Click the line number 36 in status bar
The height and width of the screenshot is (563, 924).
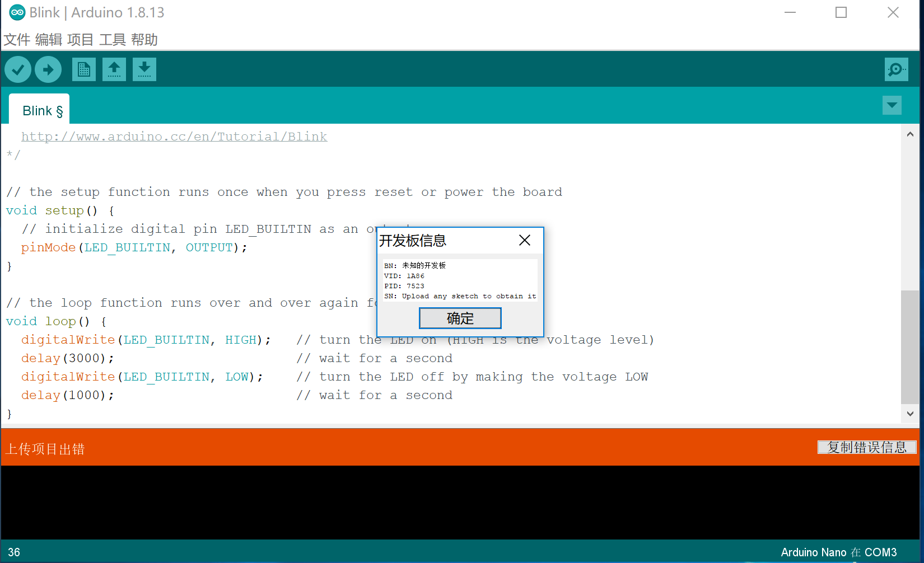(14, 552)
